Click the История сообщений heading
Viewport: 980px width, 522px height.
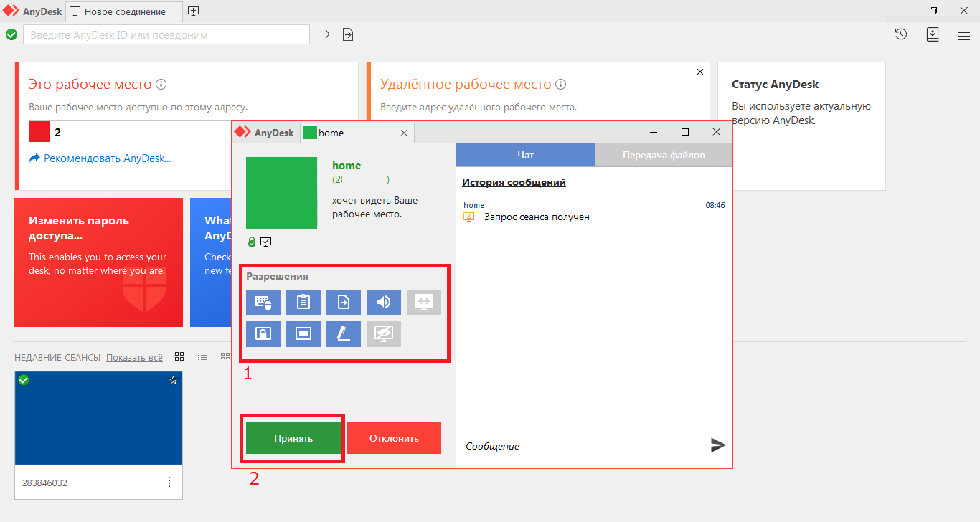[x=514, y=182]
